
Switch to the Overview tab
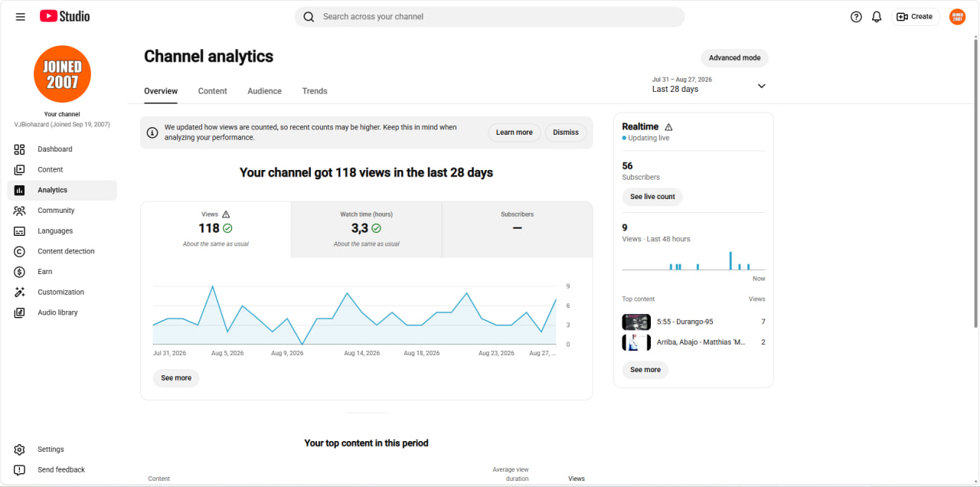click(161, 91)
